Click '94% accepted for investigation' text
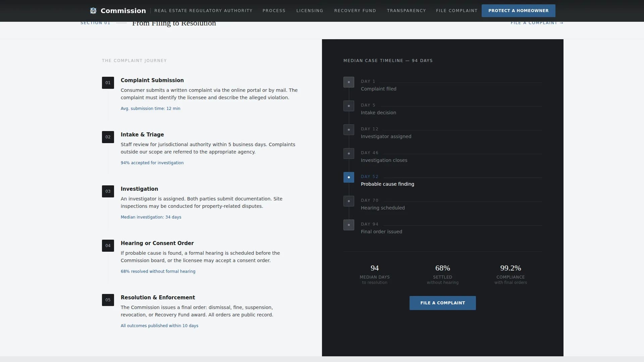 [x=152, y=163]
